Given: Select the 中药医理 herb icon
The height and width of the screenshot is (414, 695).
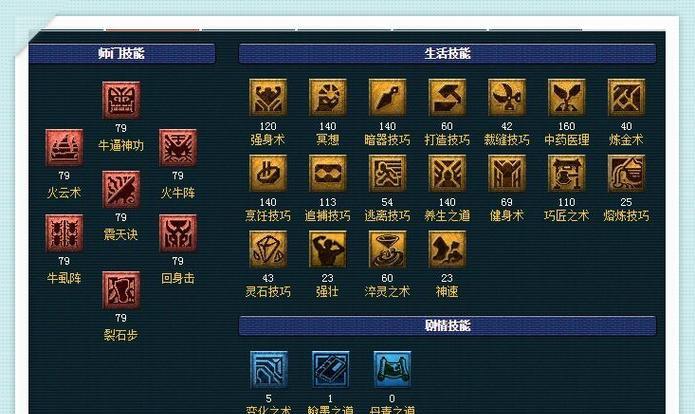Looking at the screenshot, I should click(x=566, y=98).
